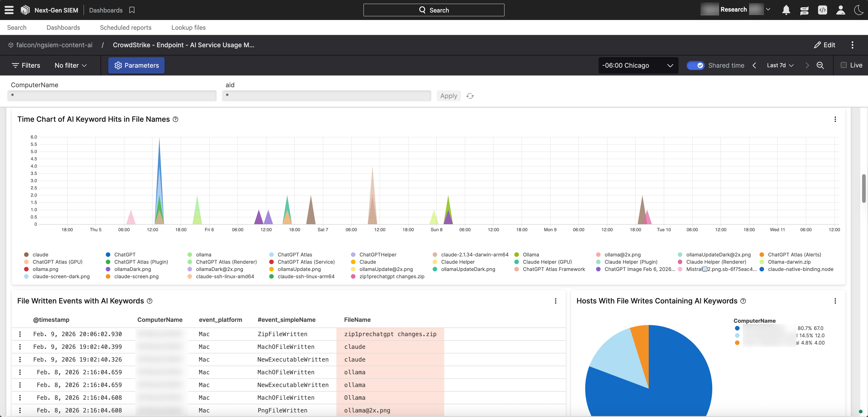The image size is (868, 417).
Task: Click the dashboard vertical scrollbar
Action: (x=864, y=188)
